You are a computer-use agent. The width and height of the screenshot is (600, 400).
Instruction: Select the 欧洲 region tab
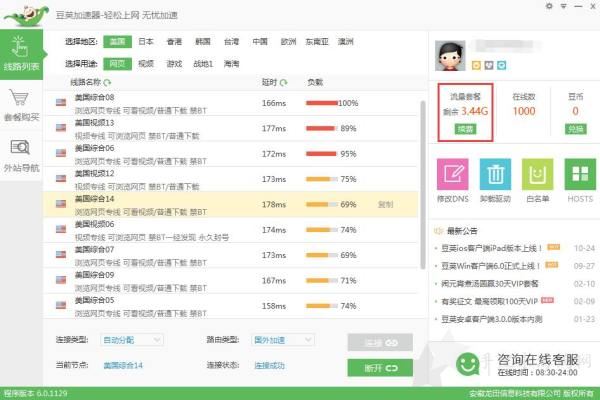click(x=288, y=41)
